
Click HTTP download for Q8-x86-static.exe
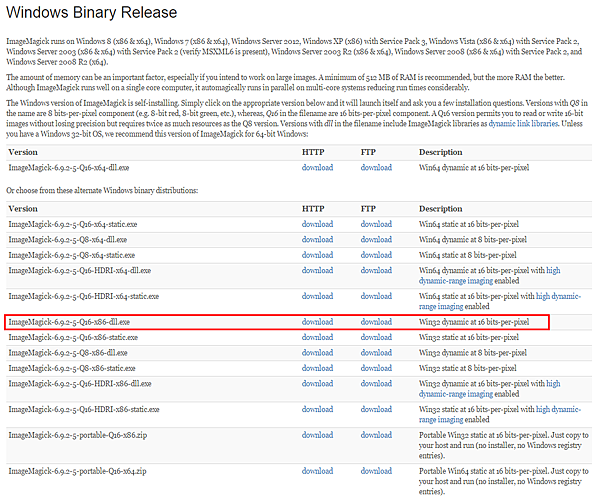317,368
